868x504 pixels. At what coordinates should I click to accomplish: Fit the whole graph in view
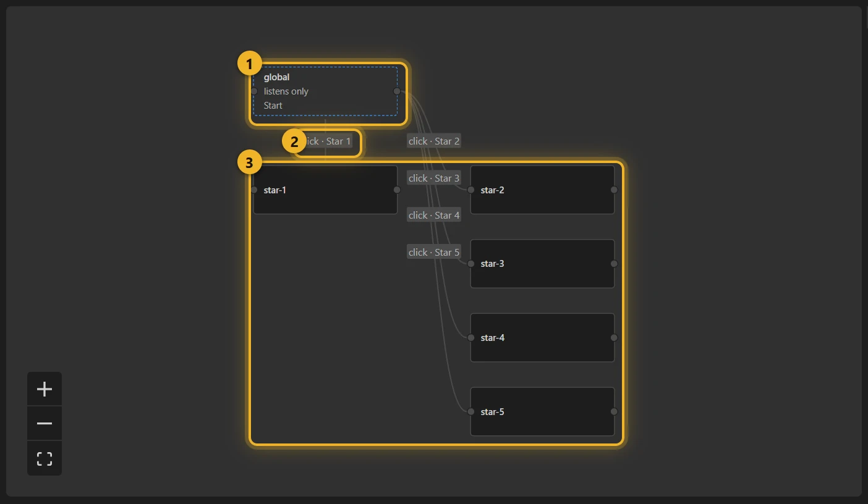click(x=45, y=458)
